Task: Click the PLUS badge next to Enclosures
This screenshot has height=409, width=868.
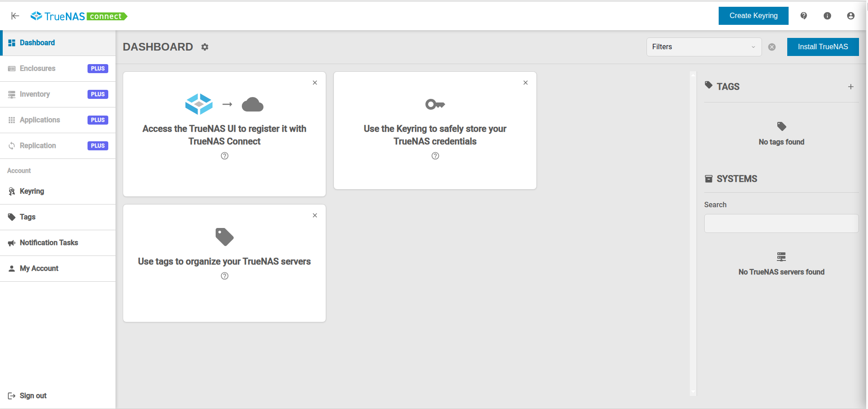Action: (98, 69)
